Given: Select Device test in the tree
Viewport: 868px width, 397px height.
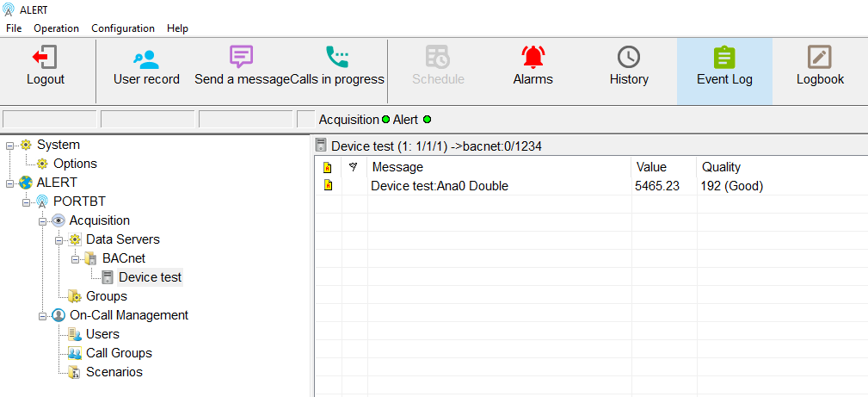Looking at the screenshot, I should (x=150, y=277).
